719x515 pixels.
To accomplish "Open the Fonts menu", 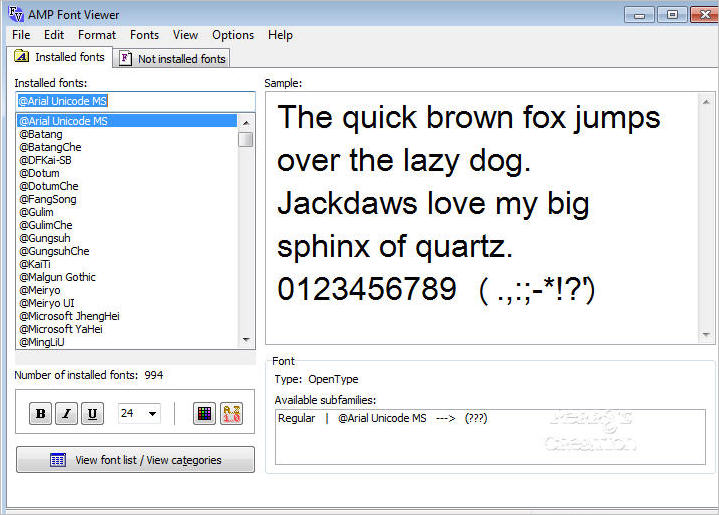I will pyautogui.click(x=144, y=35).
